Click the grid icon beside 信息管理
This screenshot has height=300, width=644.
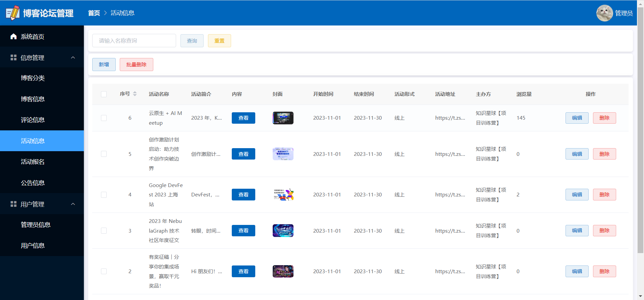13,58
